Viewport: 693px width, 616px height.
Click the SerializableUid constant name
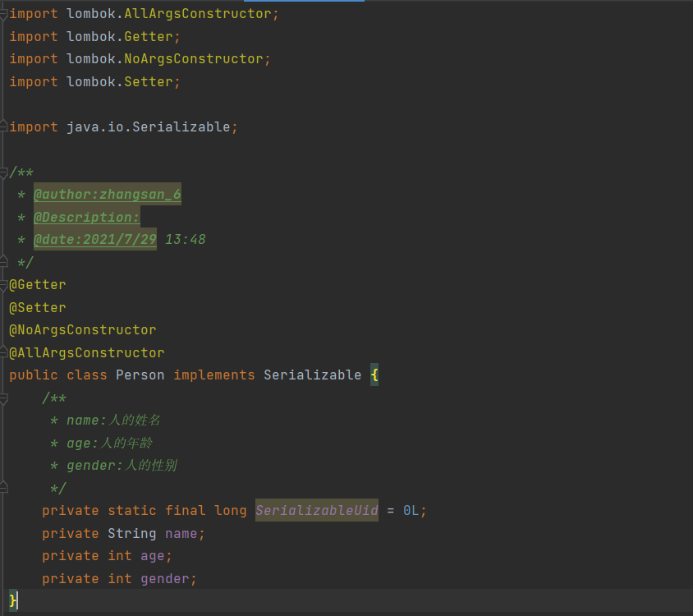[316, 510]
